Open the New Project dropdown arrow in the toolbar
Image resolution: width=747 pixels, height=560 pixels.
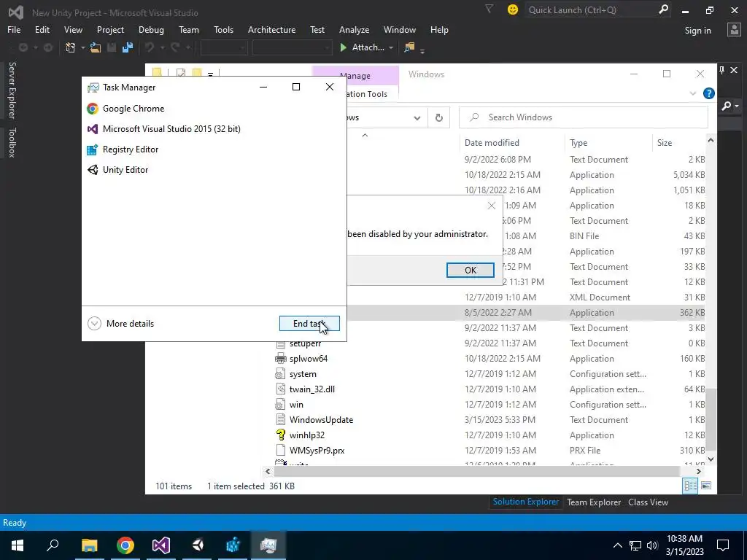pyautogui.click(x=82, y=47)
